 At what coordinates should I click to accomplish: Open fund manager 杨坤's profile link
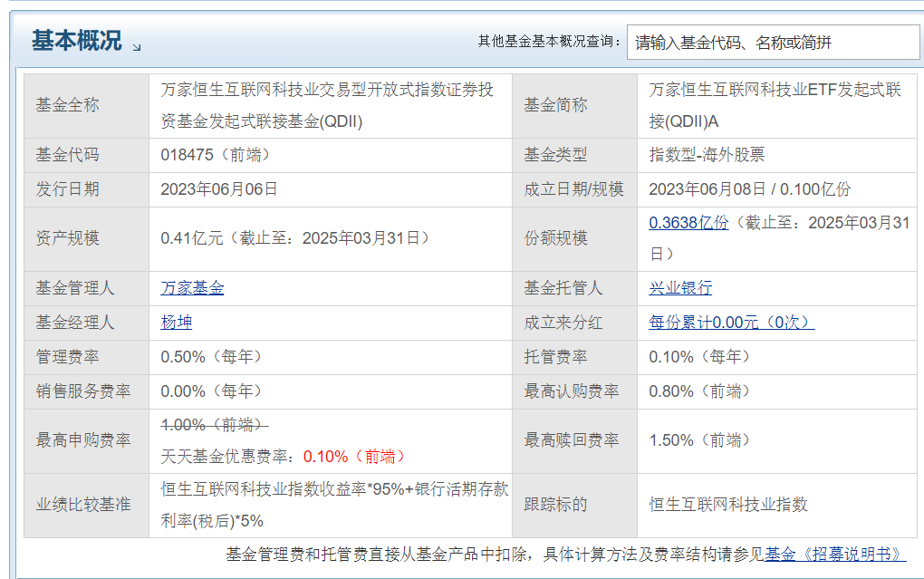click(x=177, y=323)
